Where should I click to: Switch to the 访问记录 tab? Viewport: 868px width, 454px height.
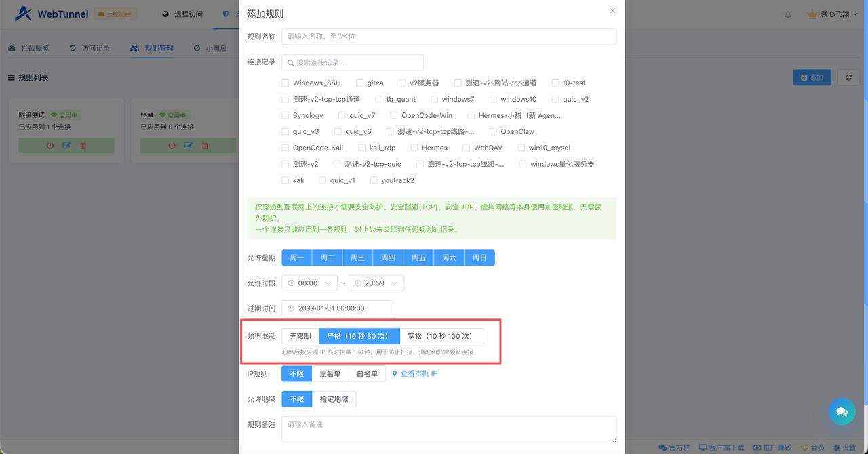(x=90, y=49)
